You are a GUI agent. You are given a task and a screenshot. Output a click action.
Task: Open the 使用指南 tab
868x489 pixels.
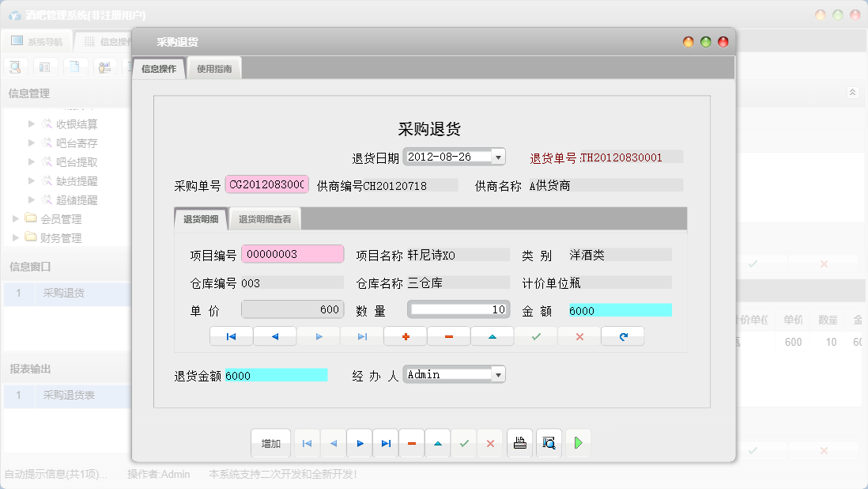[214, 69]
